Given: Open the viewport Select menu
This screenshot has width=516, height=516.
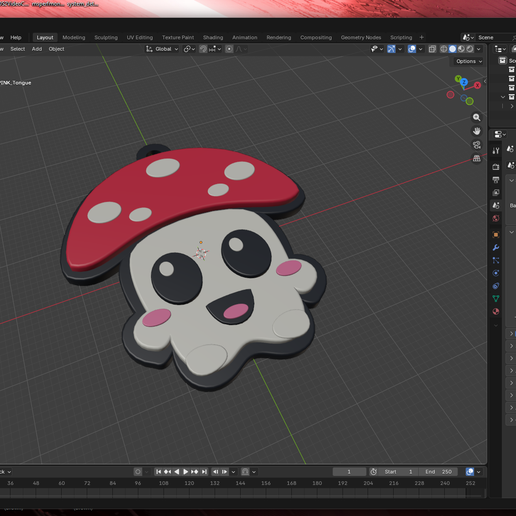Looking at the screenshot, I should [18, 49].
